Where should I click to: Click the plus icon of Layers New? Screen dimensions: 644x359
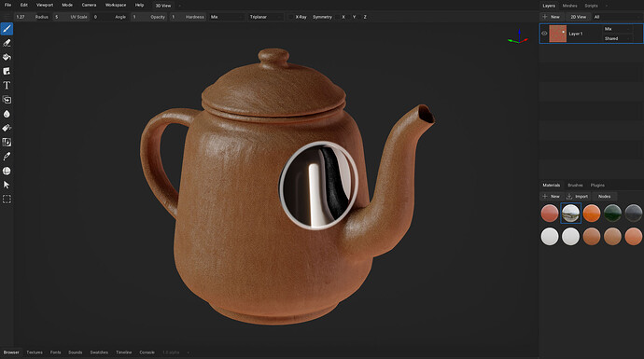[x=545, y=17]
